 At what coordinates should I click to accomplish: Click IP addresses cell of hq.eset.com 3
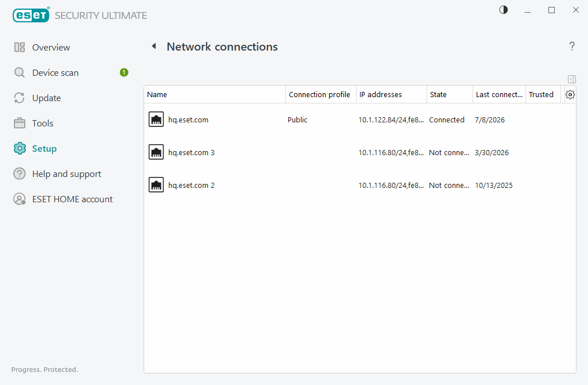click(391, 152)
